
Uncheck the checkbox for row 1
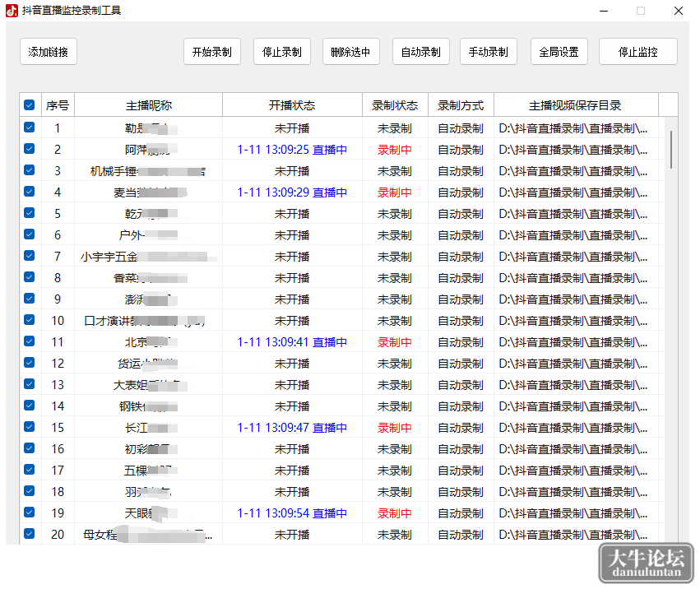(30, 128)
